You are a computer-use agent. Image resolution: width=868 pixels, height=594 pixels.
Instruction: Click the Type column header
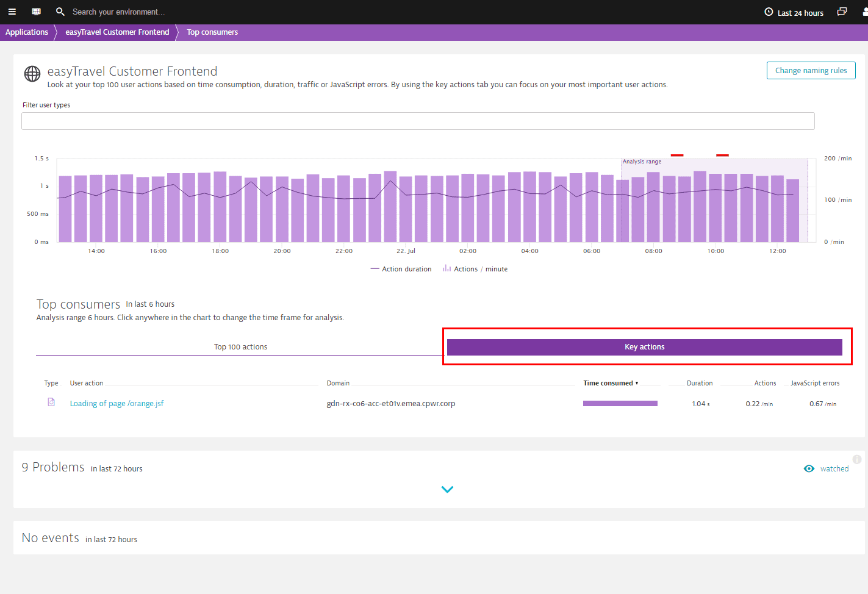pyautogui.click(x=51, y=383)
